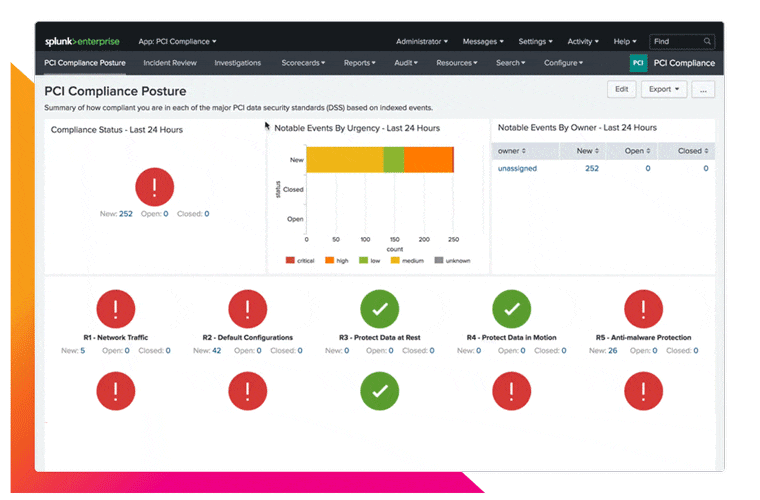760x500 pixels.
Task: Click second-row alert icon below R2 Default Configurations
Action: (x=248, y=391)
